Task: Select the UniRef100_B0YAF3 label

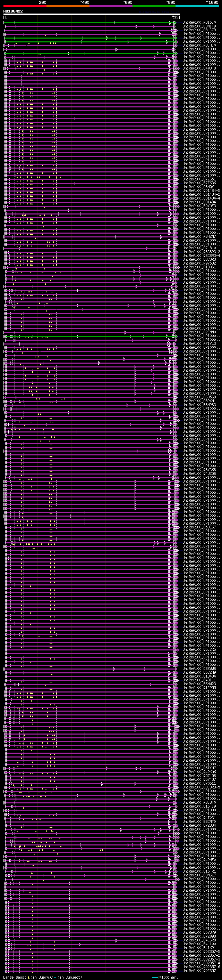Action: (199, 206)
